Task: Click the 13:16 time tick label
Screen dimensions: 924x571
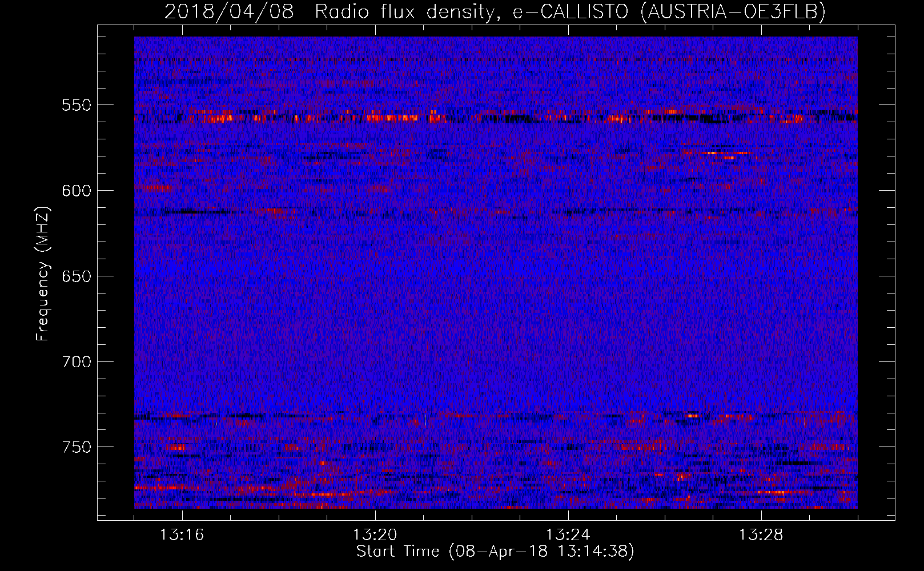Action: [182, 535]
